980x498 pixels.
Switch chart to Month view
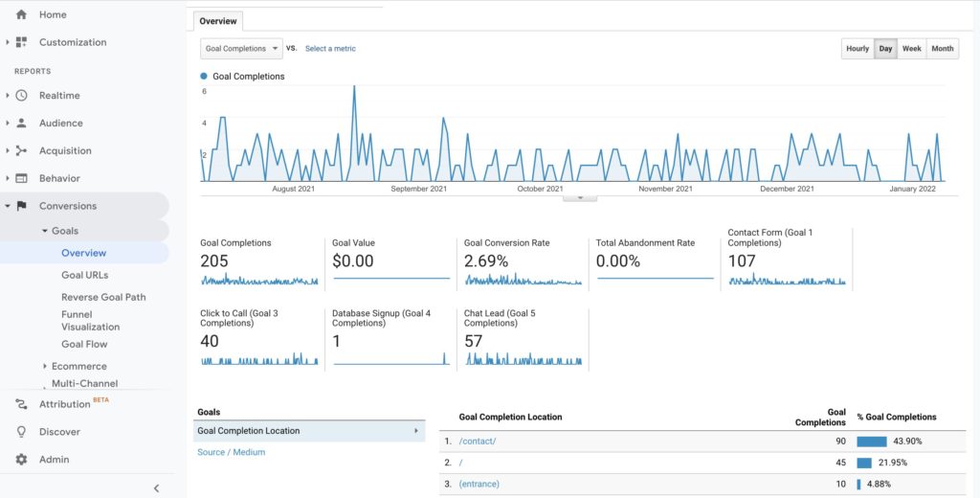943,48
